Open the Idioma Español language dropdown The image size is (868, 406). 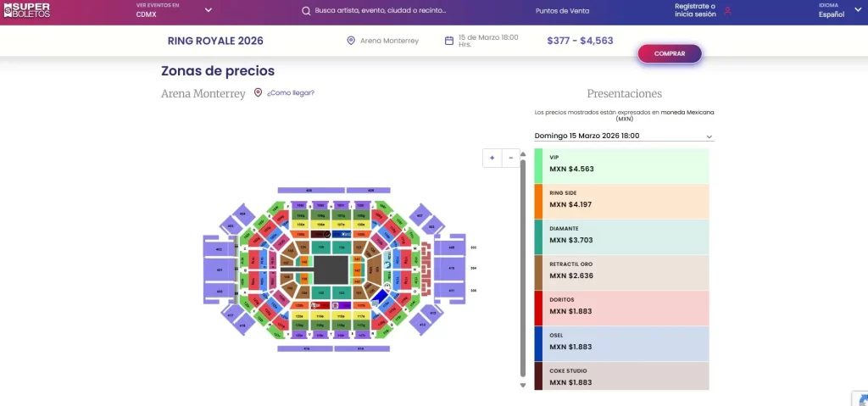857,10
